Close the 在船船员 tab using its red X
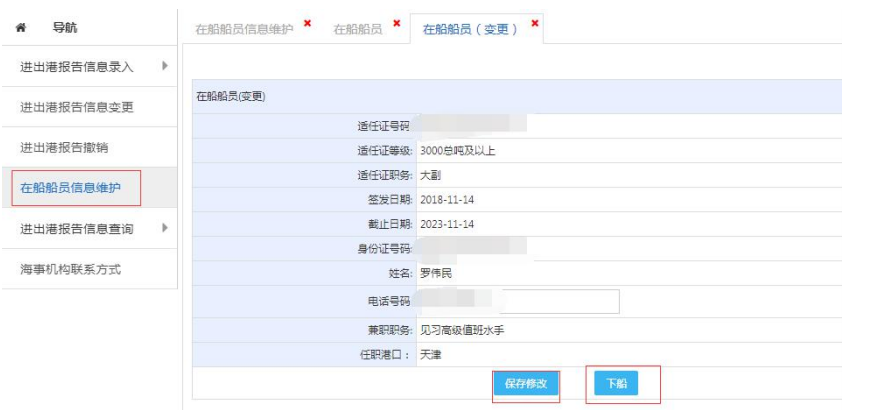This screenshot has height=410, width=869. click(396, 23)
